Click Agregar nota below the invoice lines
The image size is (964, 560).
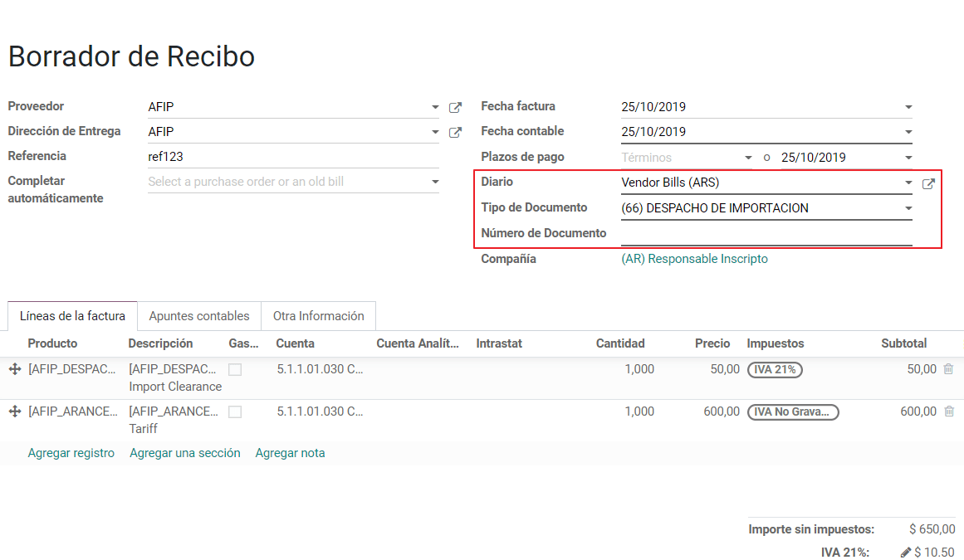pyautogui.click(x=290, y=453)
